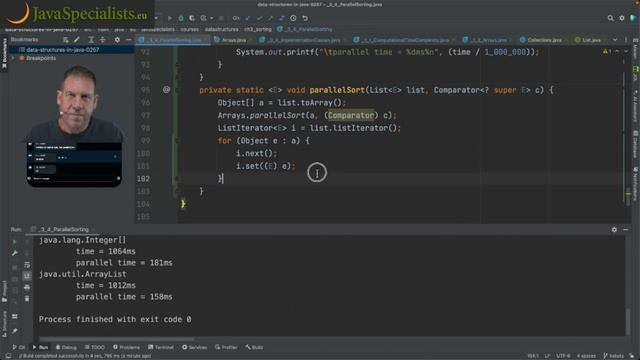Screen dimensions: 640x360
Task: Open the Services tool window button
Action: [x=194, y=347]
